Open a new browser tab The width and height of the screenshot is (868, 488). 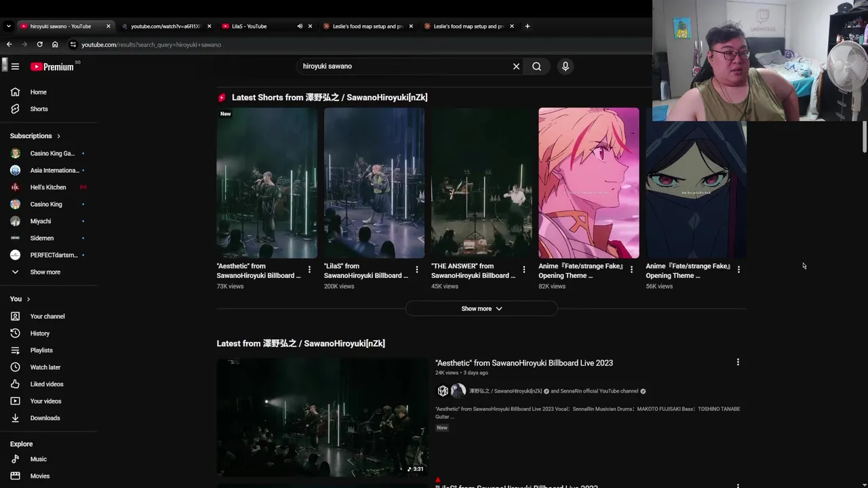527,26
